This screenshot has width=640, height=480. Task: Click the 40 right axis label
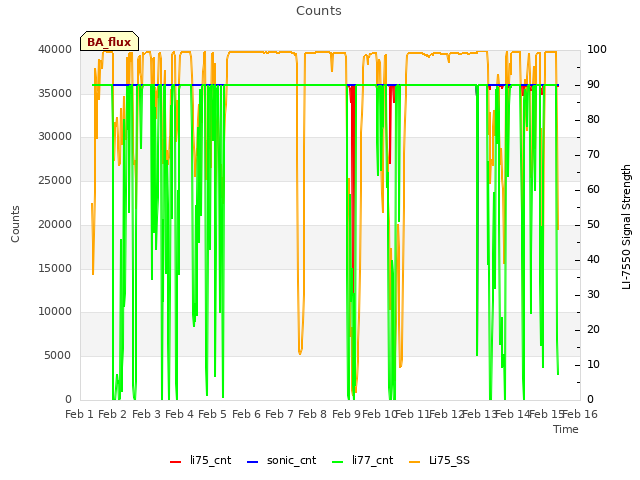593,260
